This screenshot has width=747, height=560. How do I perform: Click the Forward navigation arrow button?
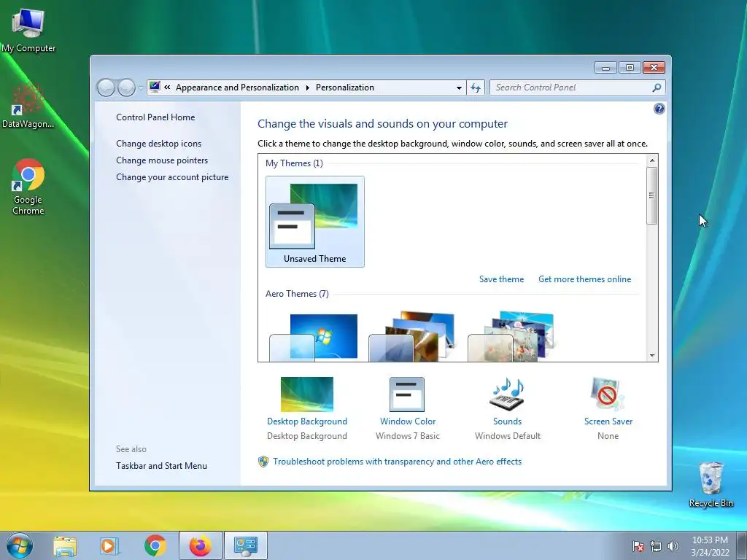tap(126, 87)
